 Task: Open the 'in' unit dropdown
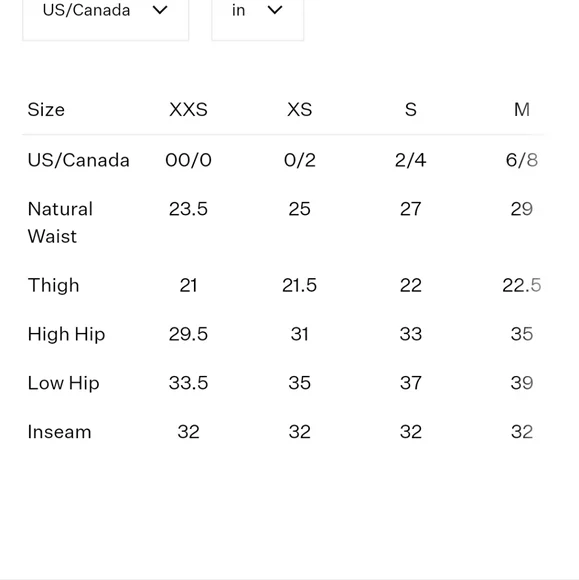click(257, 18)
